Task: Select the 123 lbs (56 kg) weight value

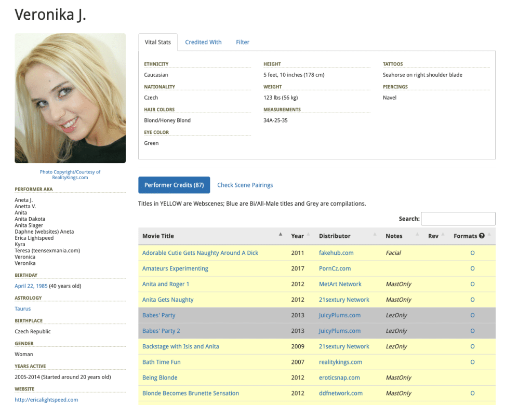Action: tap(281, 97)
